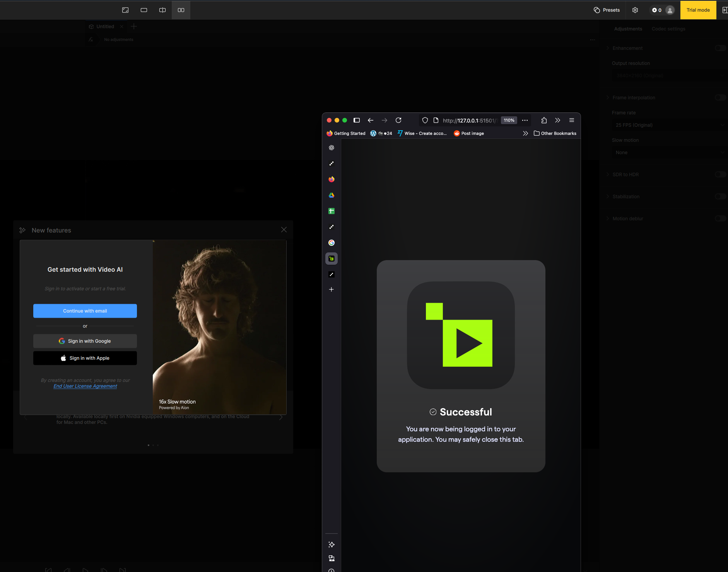Expand the SDR to HDR section
This screenshot has width=728, height=572.
tap(625, 174)
